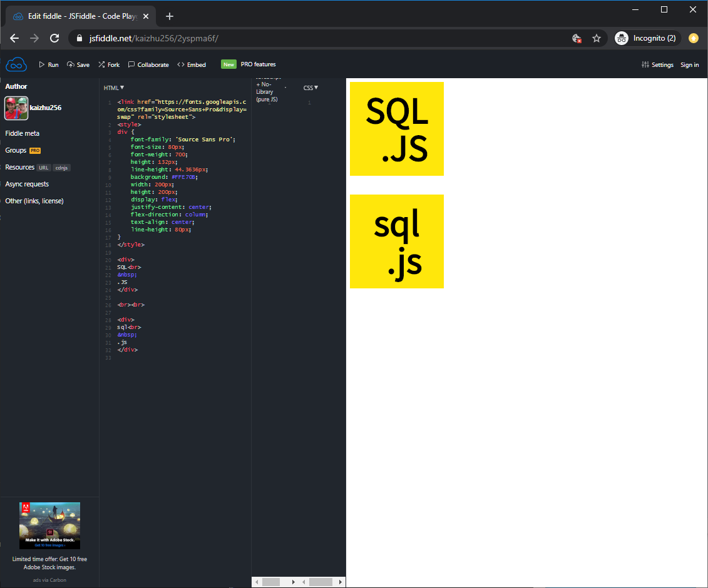
Task: Click the JavaScript panel scrollbar thumb
Action: click(x=271, y=582)
